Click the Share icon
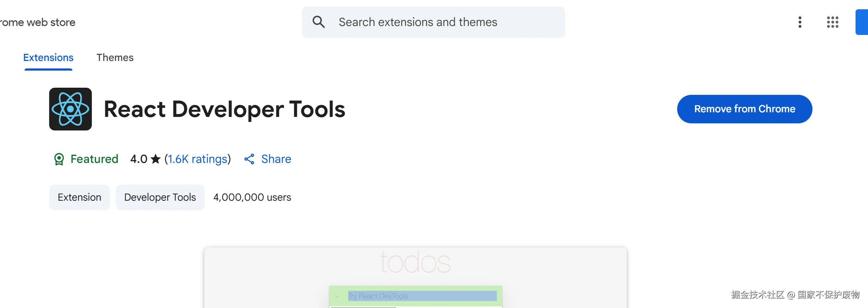 [249, 159]
